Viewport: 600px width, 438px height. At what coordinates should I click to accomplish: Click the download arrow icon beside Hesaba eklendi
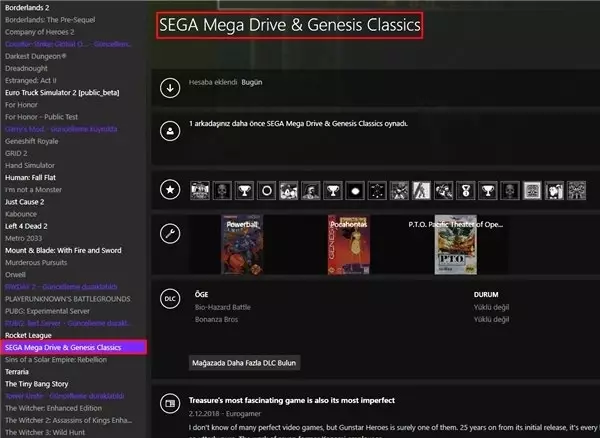[x=170, y=87]
